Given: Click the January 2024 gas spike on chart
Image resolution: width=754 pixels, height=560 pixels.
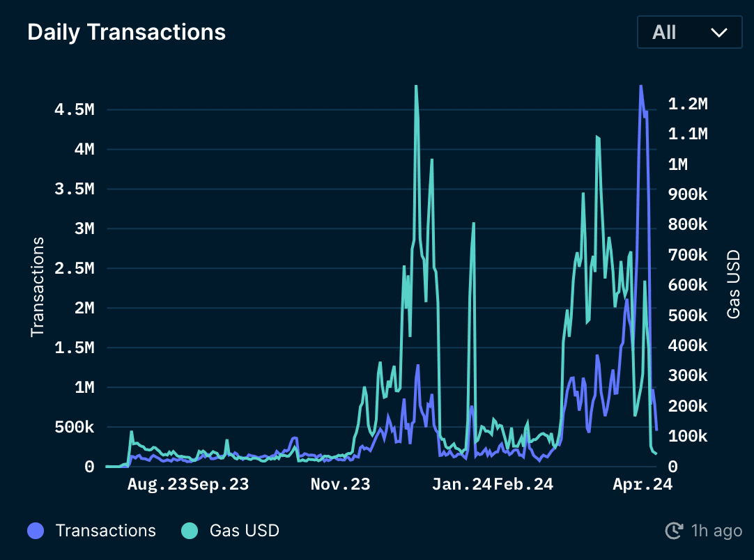Looking at the screenshot, I should 475,224.
